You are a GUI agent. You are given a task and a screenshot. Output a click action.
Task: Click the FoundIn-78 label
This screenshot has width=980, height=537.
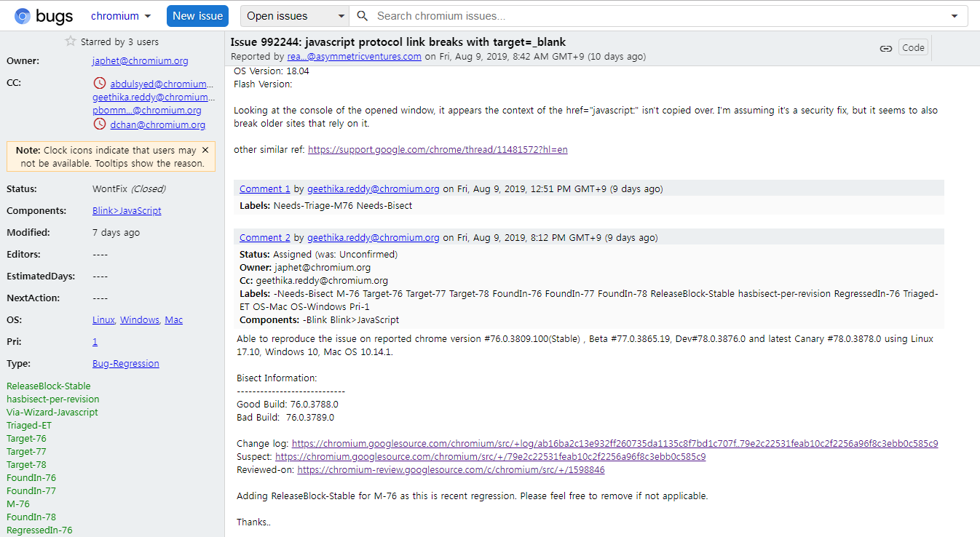point(31,517)
